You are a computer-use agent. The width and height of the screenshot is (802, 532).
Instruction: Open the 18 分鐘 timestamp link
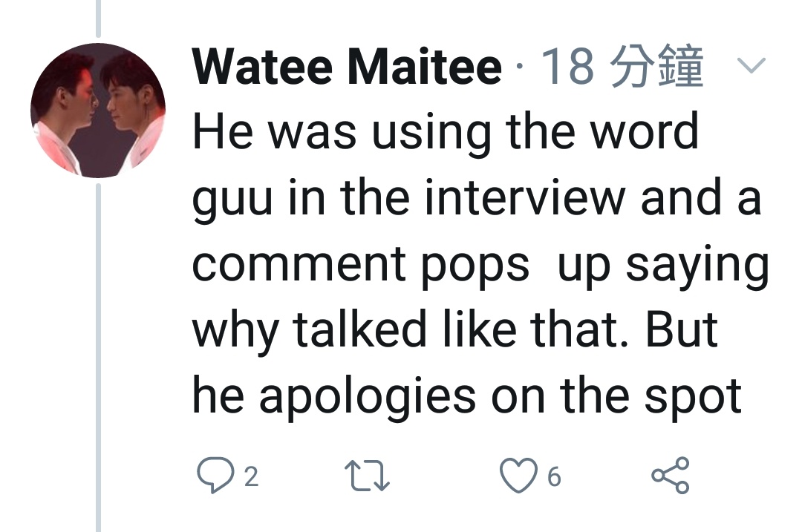click(622, 67)
